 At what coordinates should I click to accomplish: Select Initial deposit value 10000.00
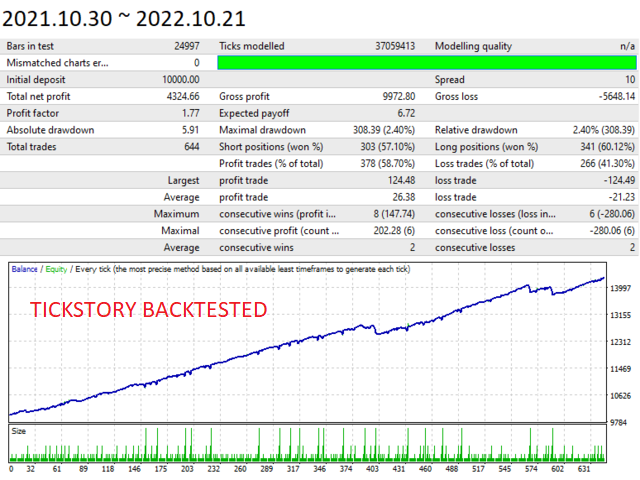point(181,80)
